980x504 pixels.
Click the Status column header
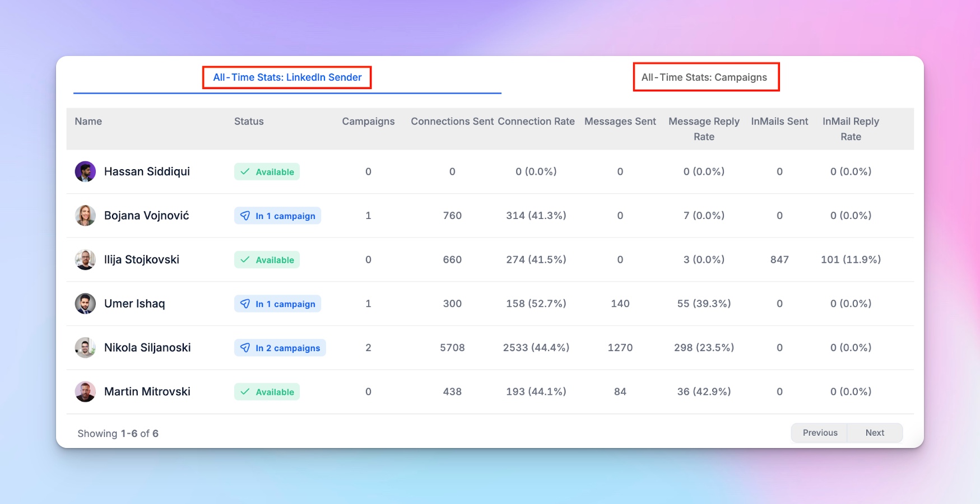tap(249, 122)
